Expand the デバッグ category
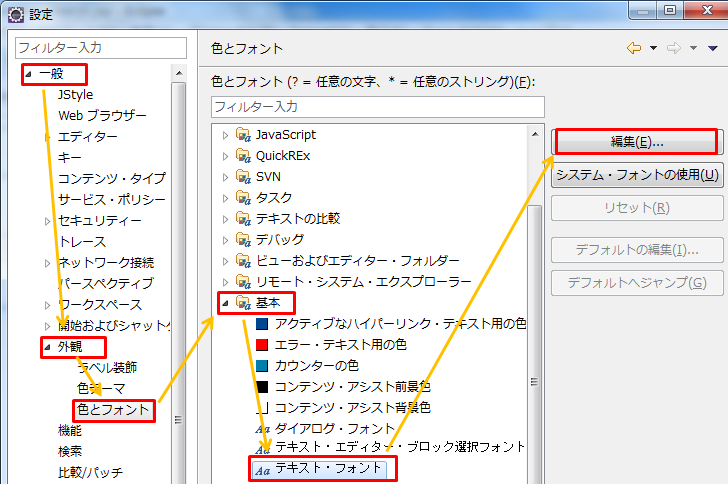 (x=225, y=240)
